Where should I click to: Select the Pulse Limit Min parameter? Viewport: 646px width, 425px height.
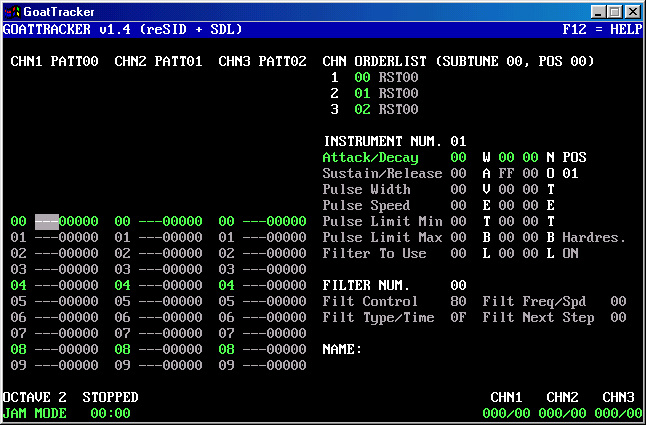pyautogui.click(x=382, y=222)
